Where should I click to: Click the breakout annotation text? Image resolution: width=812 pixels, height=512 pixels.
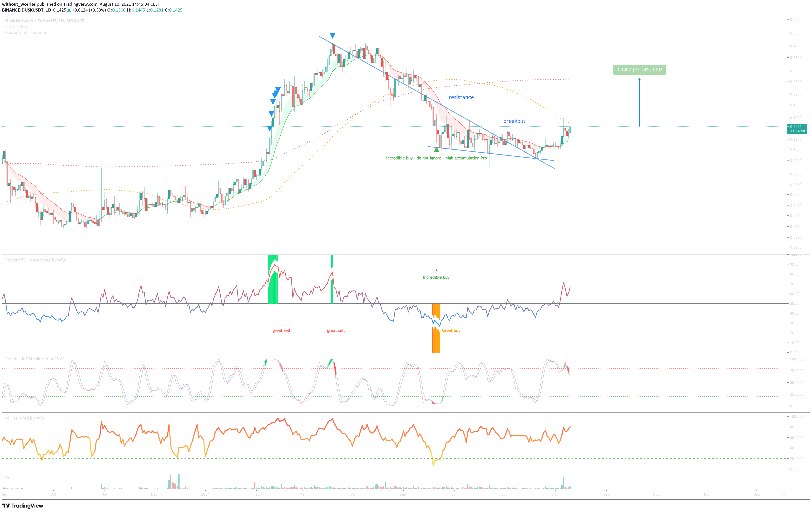click(514, 121)
